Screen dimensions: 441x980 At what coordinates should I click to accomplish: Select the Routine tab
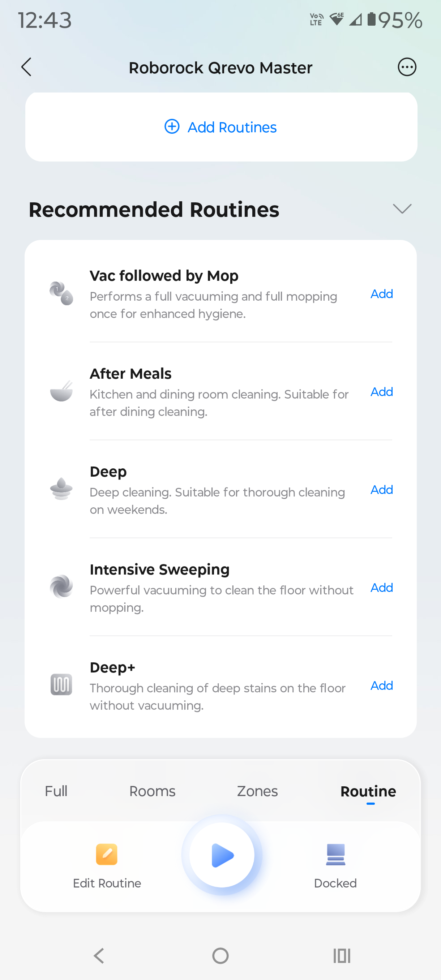[368, 791]
